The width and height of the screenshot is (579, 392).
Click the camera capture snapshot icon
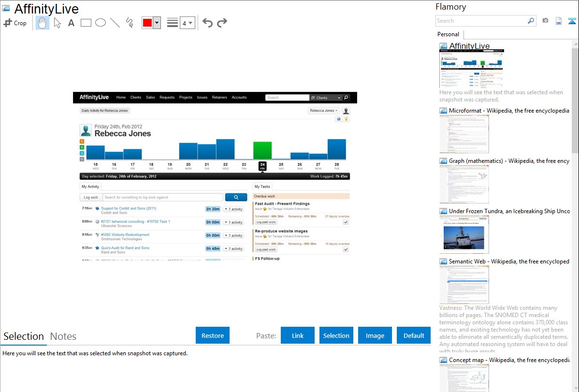tap(545, 21)
